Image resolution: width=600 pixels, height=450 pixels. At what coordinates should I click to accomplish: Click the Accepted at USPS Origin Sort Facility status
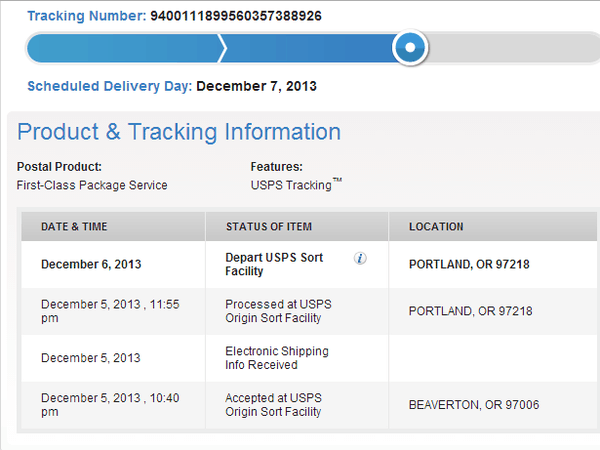tap(273, 405)
